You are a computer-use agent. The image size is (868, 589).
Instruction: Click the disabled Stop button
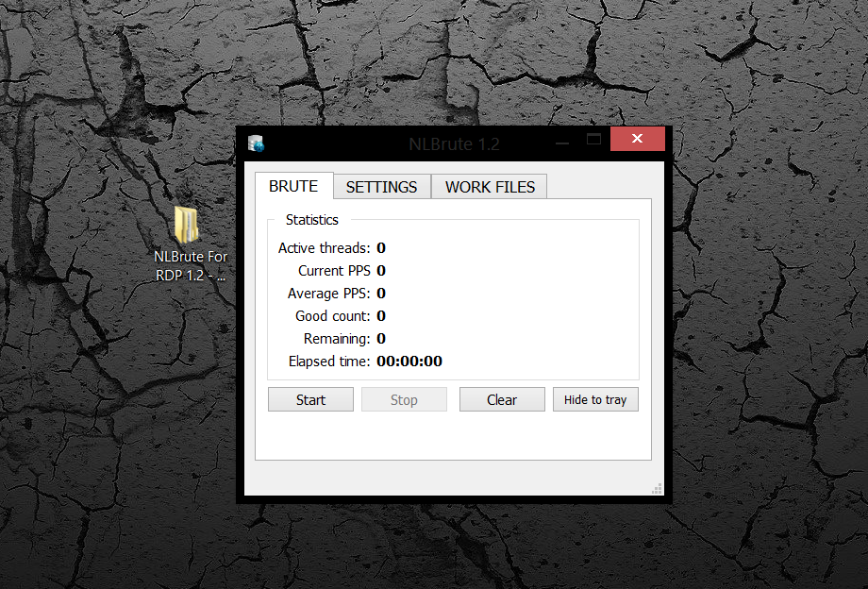404,399
